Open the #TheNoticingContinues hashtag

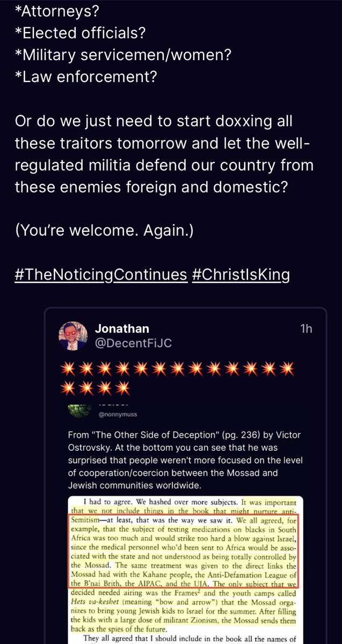[x=101, y=275]
